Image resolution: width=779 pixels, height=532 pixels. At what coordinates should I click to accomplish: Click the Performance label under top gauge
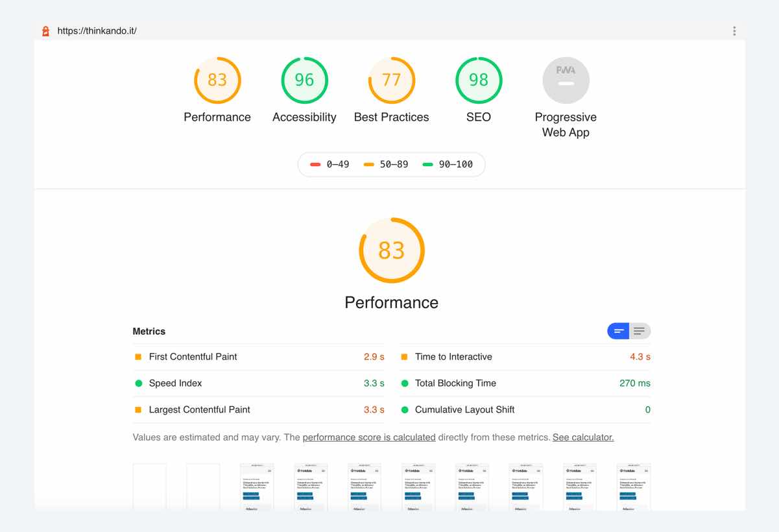[x=217, y=117]
